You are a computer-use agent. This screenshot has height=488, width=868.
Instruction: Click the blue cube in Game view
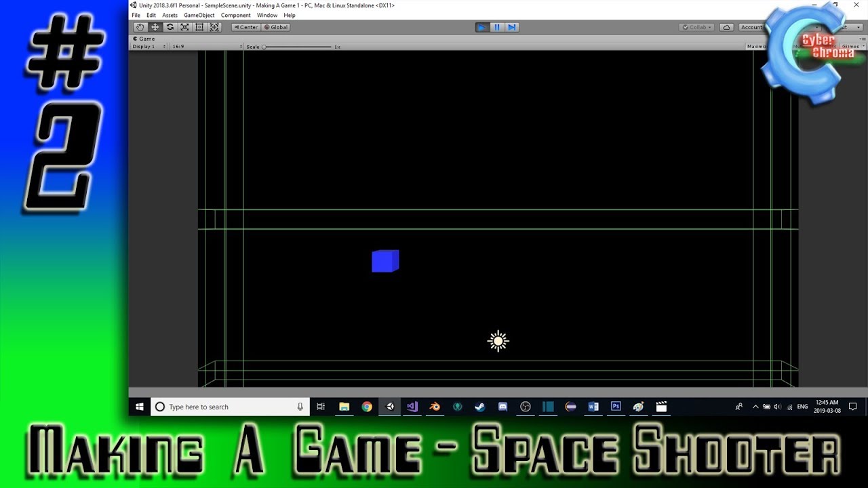tap(385, 261)
